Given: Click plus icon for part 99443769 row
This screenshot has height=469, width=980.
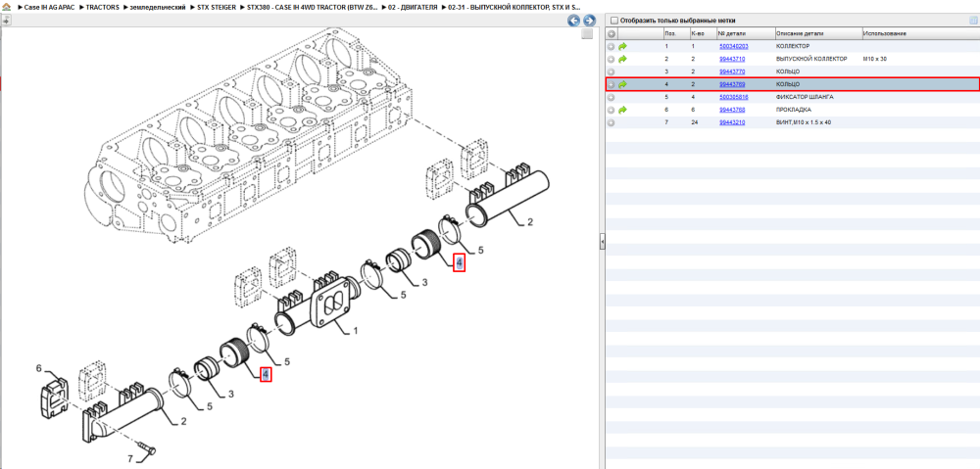Looking at the screenshot, I should point(612,84).
